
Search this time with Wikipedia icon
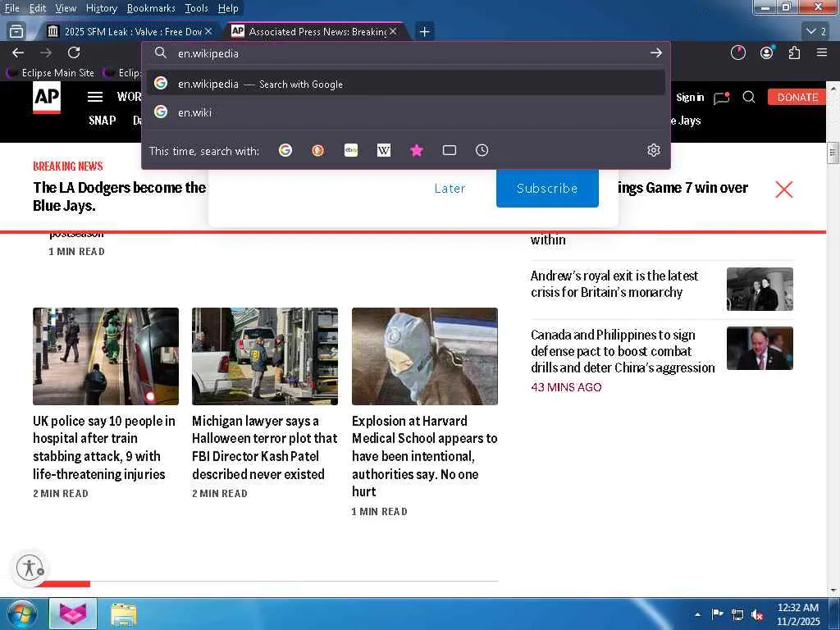click(x=384, y=151)
